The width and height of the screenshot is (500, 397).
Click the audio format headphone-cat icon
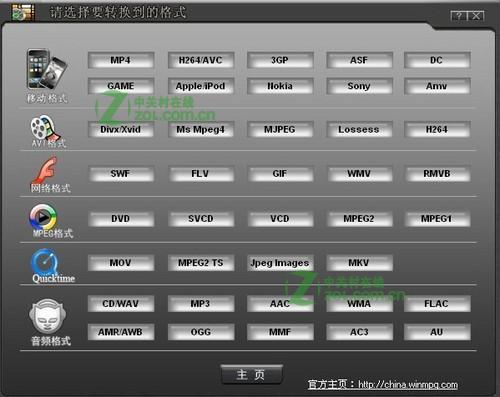pyautogui.click(x=47, y=316)
